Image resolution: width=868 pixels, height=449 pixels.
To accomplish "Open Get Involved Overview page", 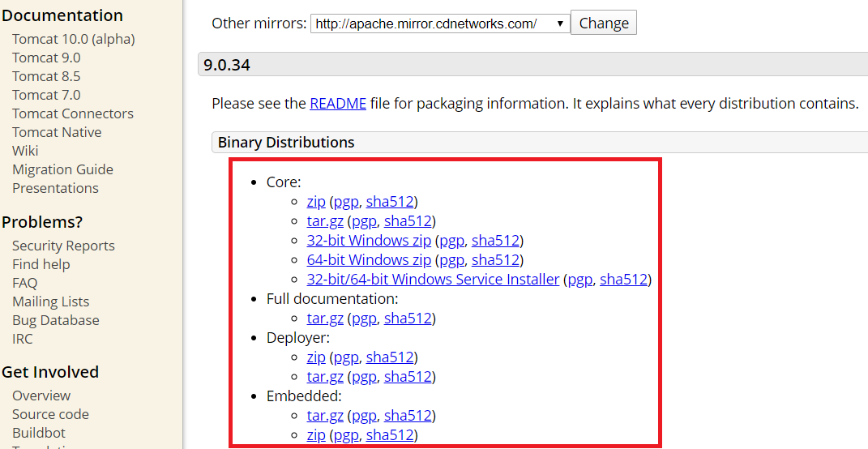I will coord(41,396).
